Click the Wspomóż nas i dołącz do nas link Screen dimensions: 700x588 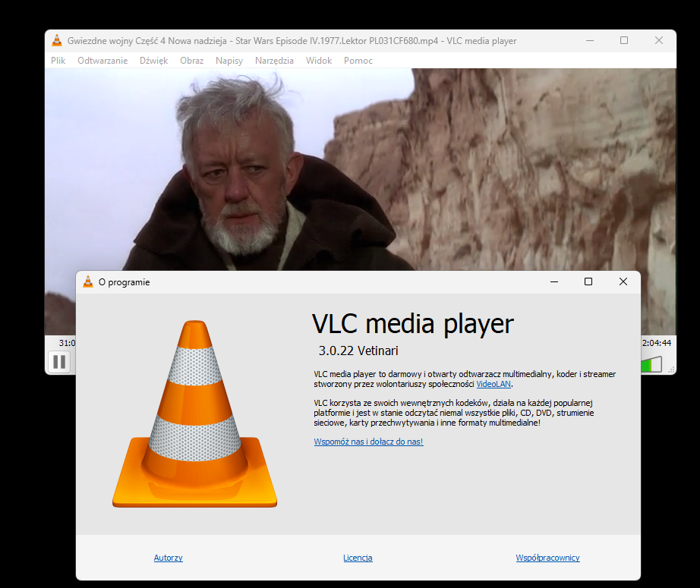[x=368, y=442]
